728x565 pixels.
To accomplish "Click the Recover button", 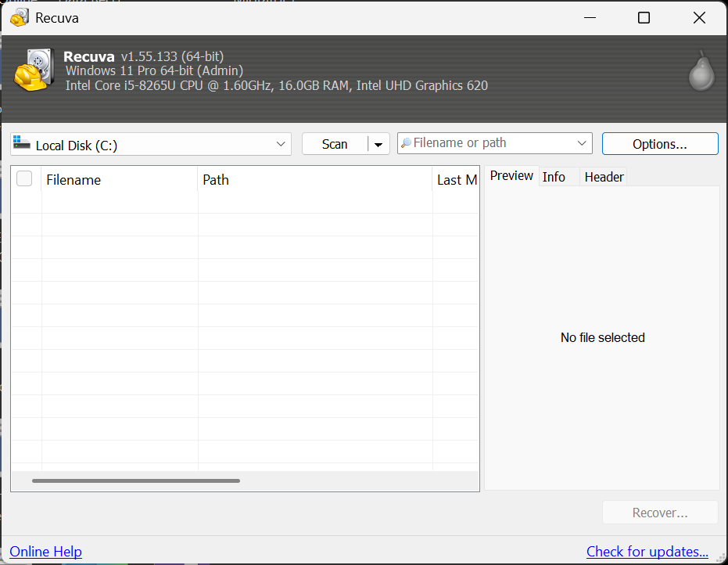I will pyautogui.click(x=660, y=513).
